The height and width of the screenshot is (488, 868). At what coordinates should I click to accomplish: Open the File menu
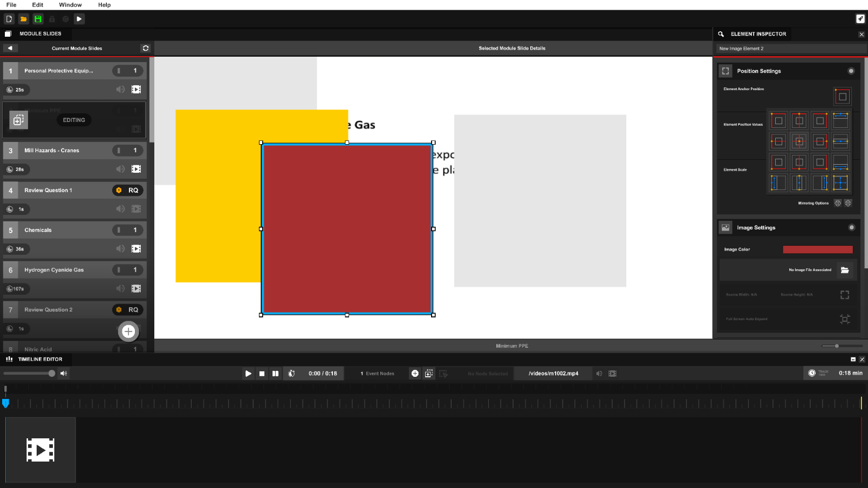(x=11, y=5)
